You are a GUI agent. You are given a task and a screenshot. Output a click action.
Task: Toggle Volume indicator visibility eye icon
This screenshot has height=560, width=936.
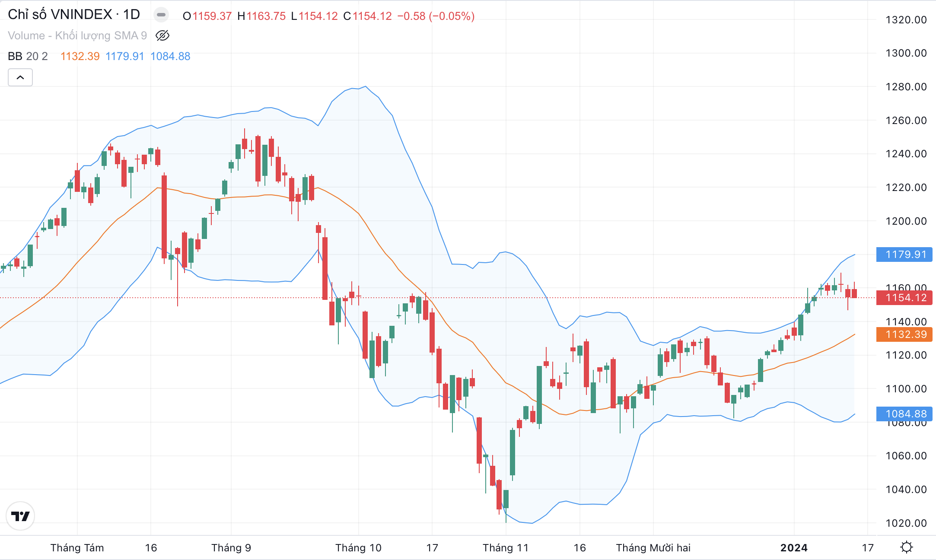click(162, 35)
